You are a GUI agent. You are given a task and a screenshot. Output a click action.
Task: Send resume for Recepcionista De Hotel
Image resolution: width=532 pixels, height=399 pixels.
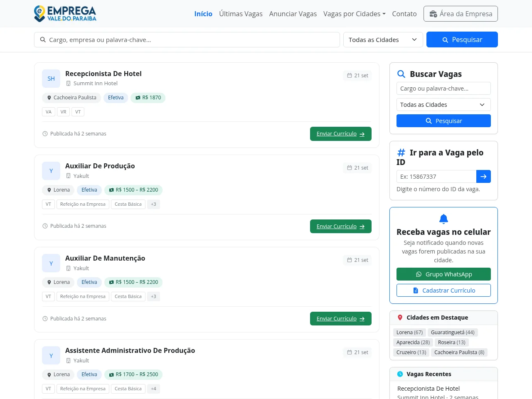pyautogui.click(x=341, y=134)
